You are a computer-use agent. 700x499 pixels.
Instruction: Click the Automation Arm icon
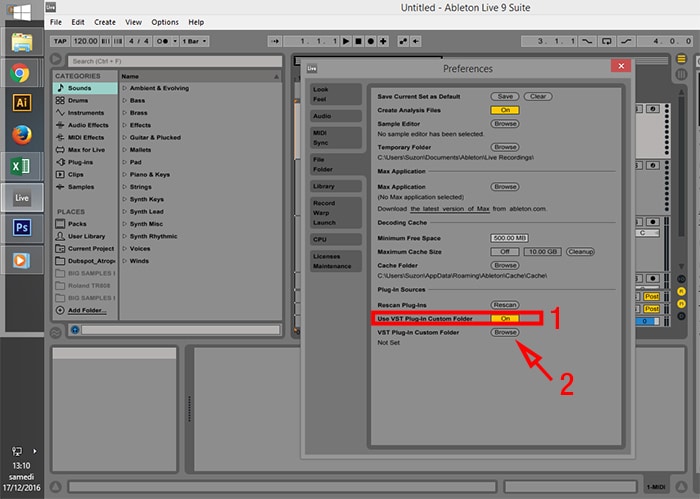403,41
